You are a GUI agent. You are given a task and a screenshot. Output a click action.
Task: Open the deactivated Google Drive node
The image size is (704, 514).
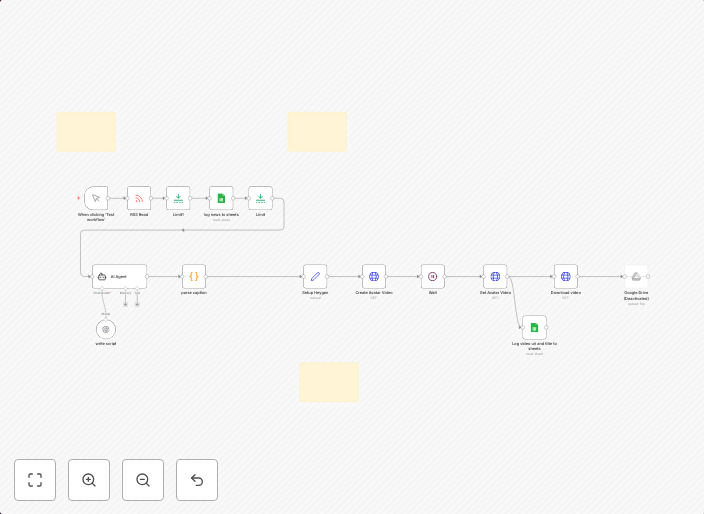(x=636, y=276)
